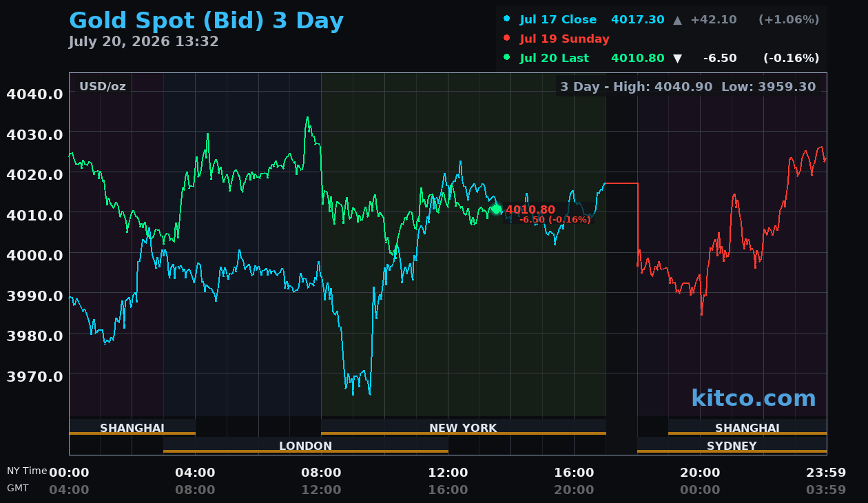The width and height of the screenshot is (868, 503).
Task: Click the NY time 04:00 tick label
Action: click(x=195, y=473)
